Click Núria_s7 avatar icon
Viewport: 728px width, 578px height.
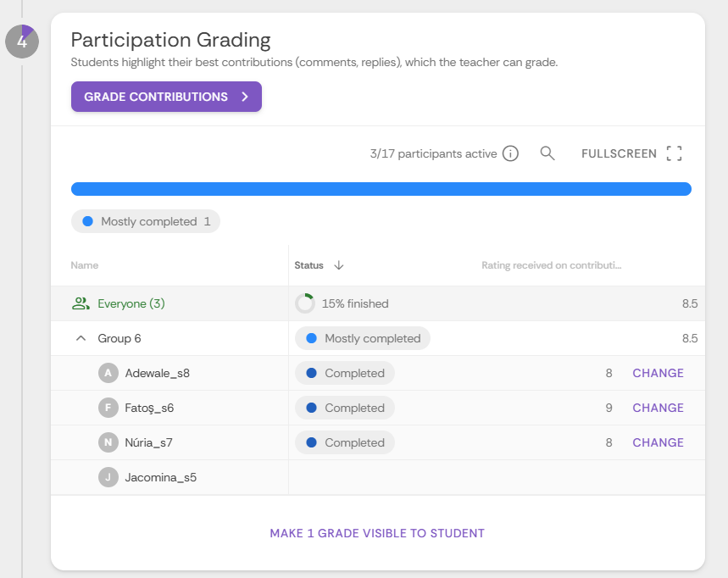108,442
